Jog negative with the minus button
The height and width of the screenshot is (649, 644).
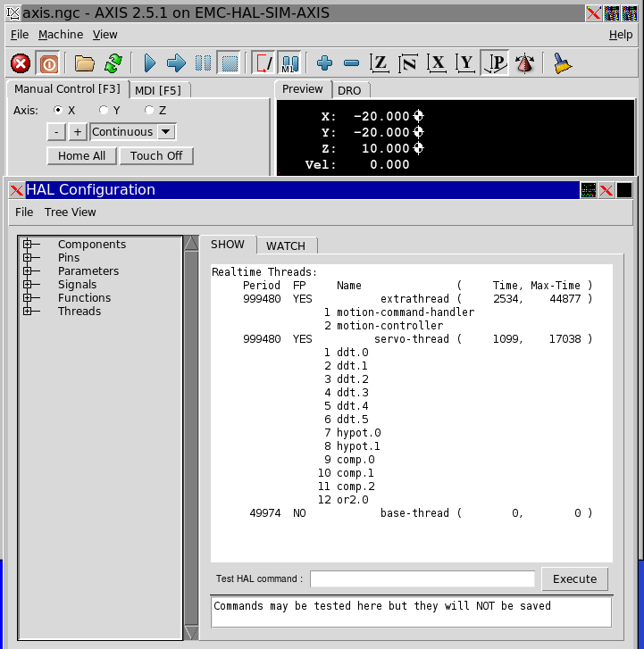point(56,132)
